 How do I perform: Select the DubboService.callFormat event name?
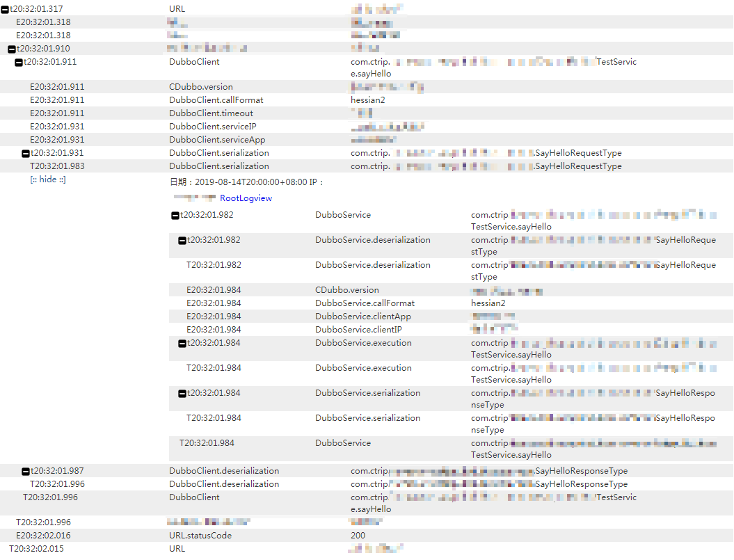point(365,303)
